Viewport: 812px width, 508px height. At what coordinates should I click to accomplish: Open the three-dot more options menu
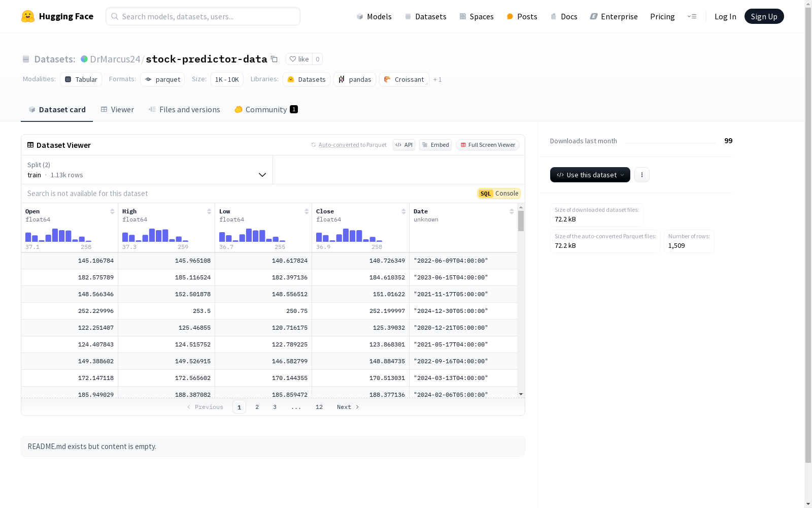(642, 175)
